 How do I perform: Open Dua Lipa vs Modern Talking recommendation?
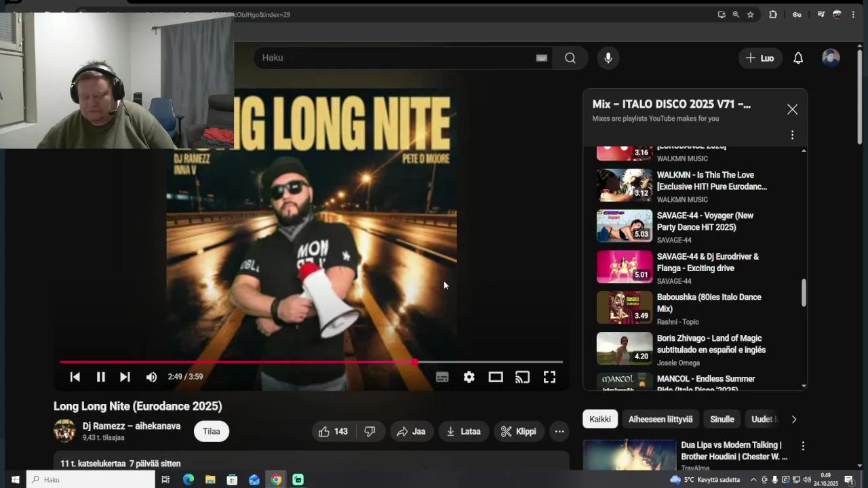(x=734, y=451)
